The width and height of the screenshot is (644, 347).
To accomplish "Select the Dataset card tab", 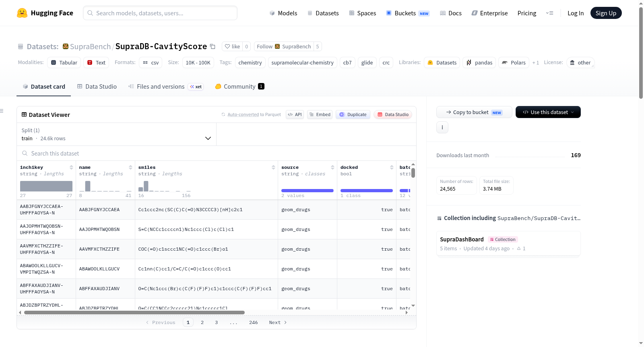I will pyautogui.click(x=44, y=86).
